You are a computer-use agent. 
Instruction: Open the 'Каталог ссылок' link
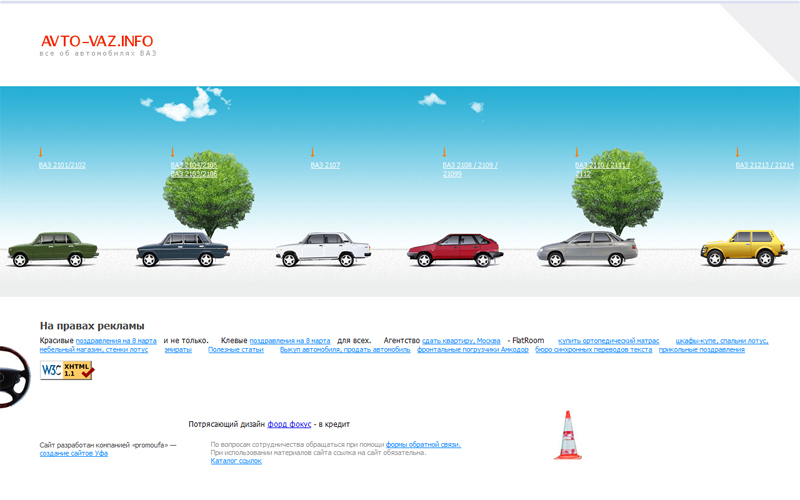[x=236, y=461]
